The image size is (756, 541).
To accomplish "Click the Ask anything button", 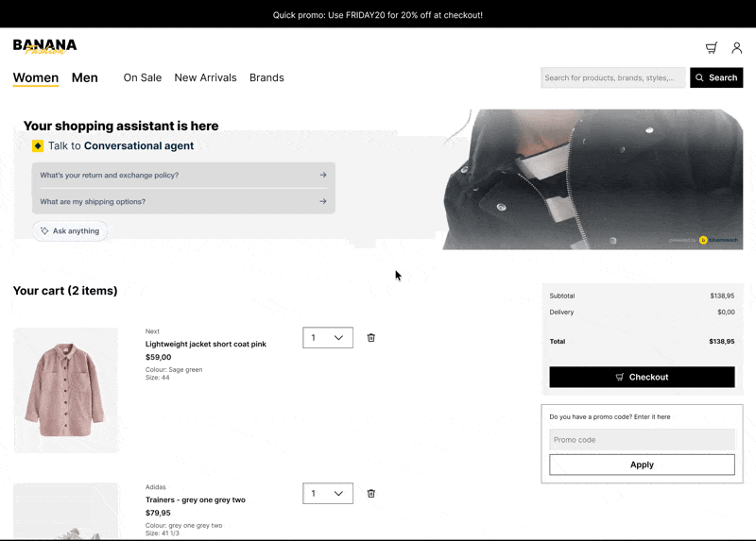I will (70, 230).
